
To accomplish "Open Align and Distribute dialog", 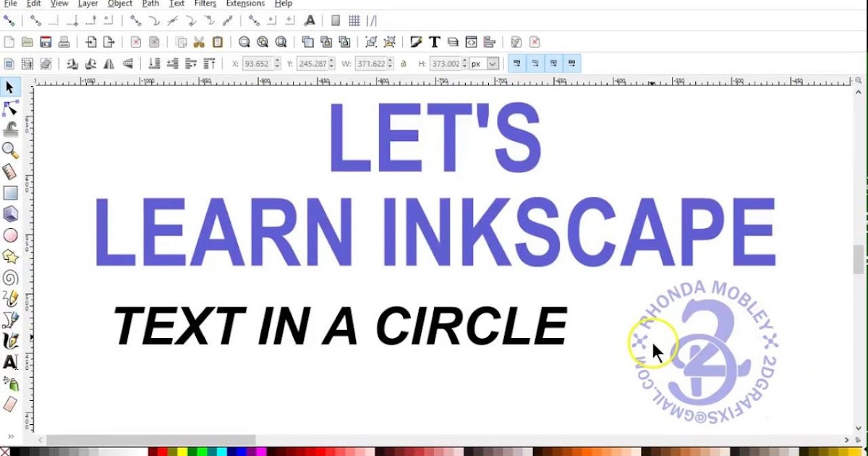I will click(489, 42).
